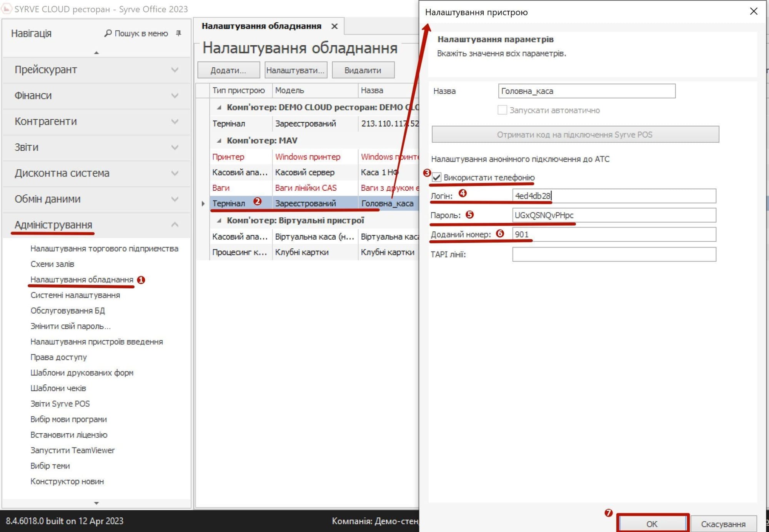Select the Принтер Windows принтер row
769x532 pixels.
[x=314, y=157]
